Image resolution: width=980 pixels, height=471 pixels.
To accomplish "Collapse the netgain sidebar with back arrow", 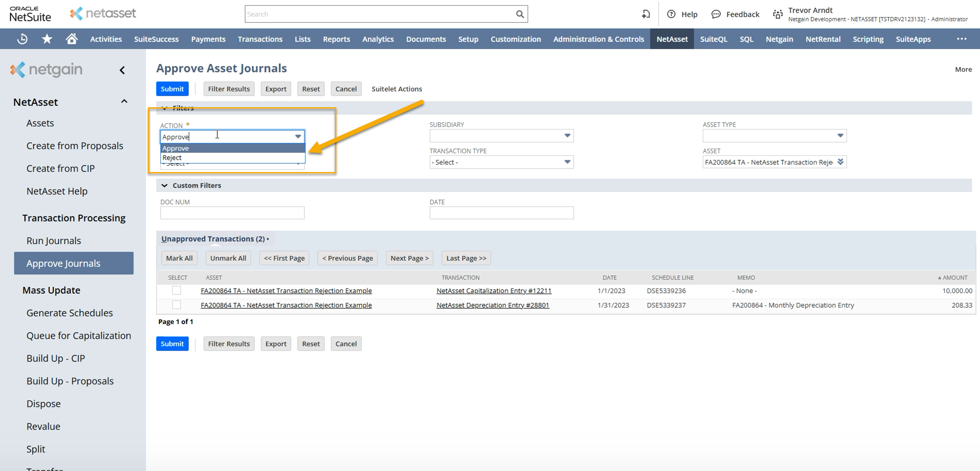I will tap(122, 70).
